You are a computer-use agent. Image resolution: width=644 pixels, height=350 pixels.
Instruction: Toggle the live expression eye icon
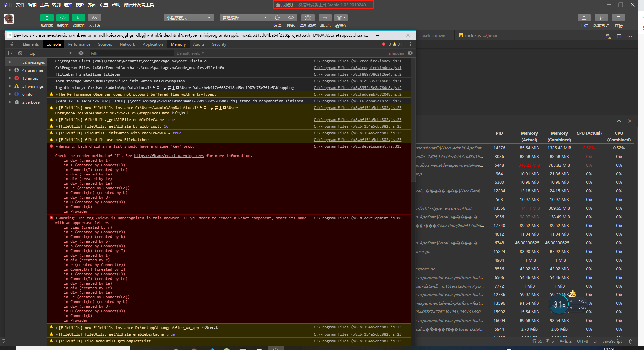[81, 53]
